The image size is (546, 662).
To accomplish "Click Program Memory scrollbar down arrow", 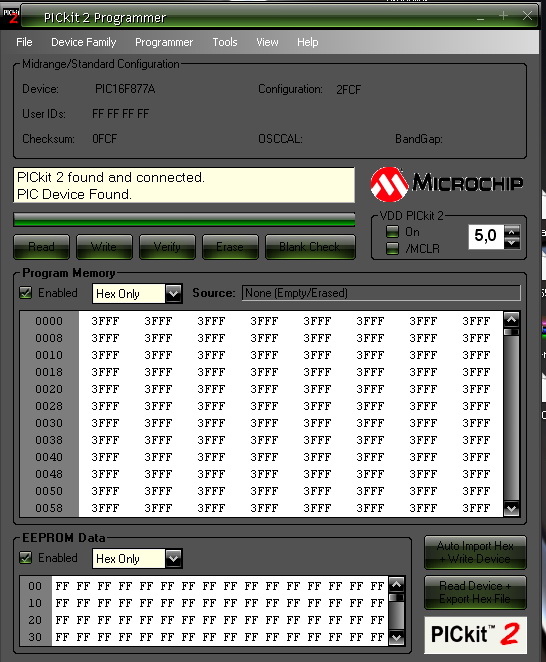I will 511,508.
